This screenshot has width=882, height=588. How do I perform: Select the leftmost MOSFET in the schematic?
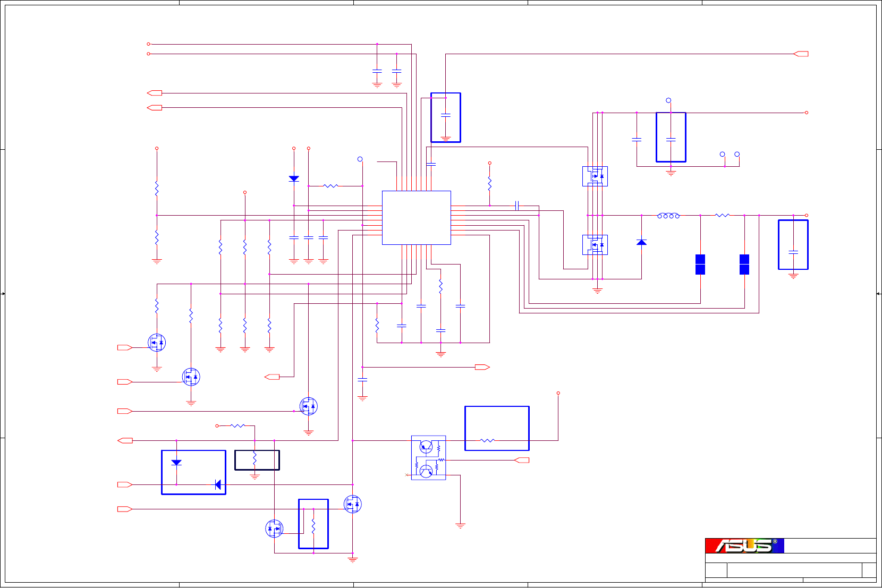coord(157,343)
